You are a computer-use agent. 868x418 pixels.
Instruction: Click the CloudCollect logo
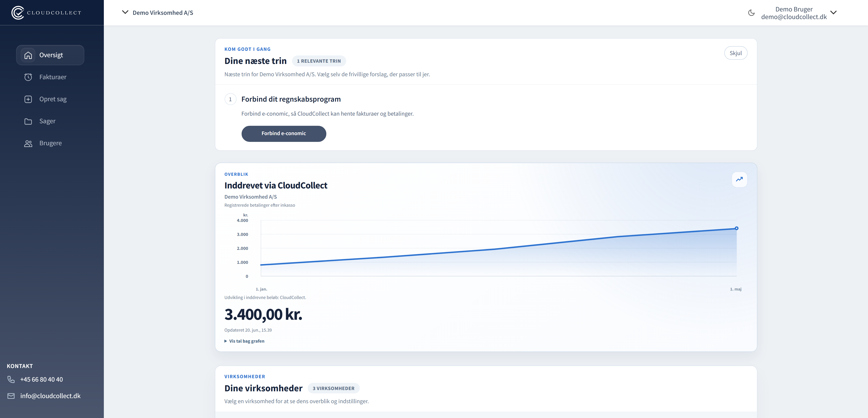(46, 13)
